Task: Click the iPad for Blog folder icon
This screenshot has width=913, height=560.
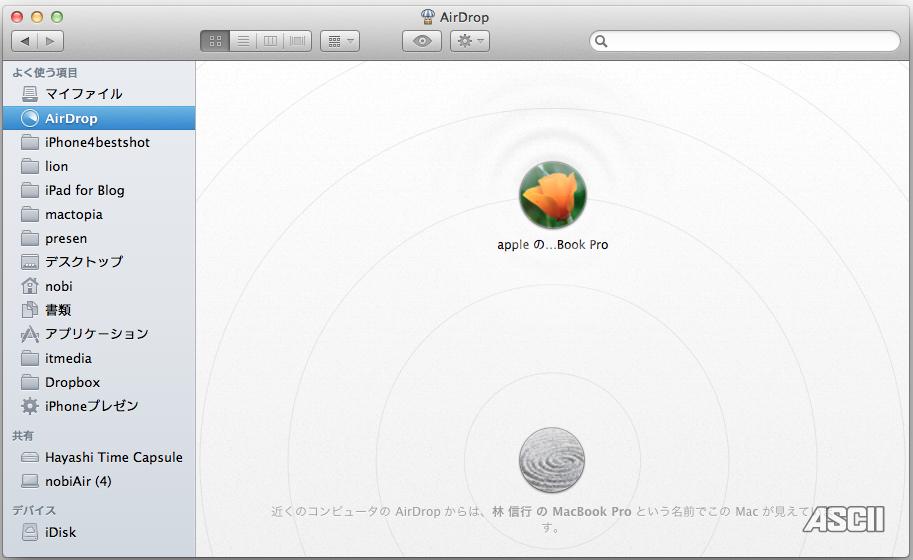Action: coord(30,190)
